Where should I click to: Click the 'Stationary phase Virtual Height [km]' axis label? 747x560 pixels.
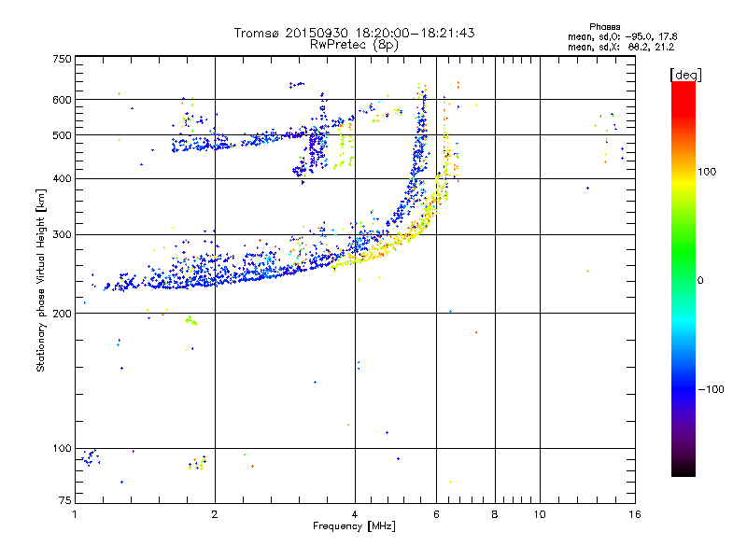point(41,280)
